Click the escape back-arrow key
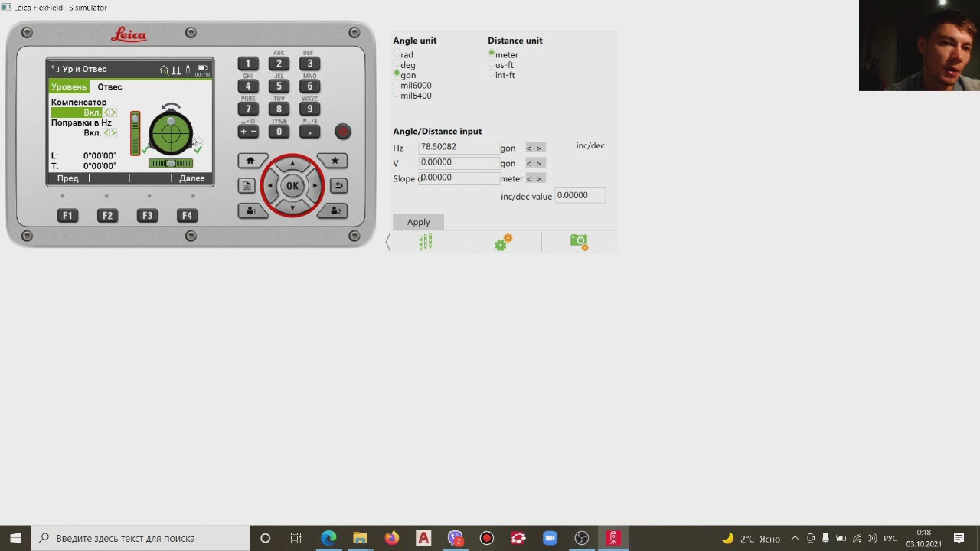Image resolution: width=980 pixels, height=551 pixels. [x=338, y=186]
